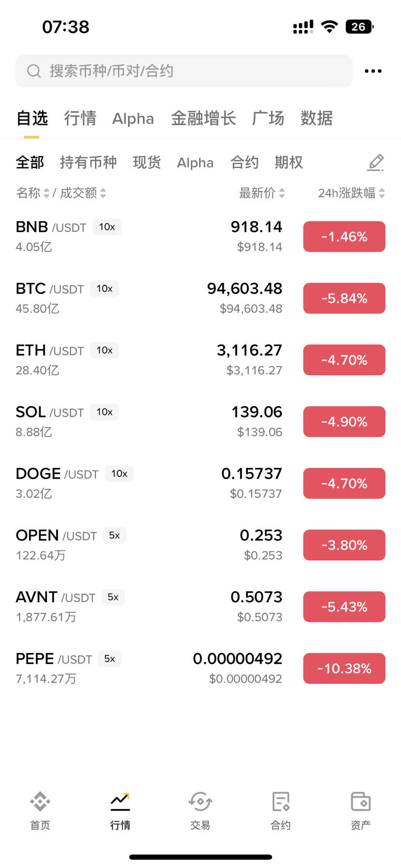
Task: Open the ETH/USDT row
Action: [x=200, y=360]
